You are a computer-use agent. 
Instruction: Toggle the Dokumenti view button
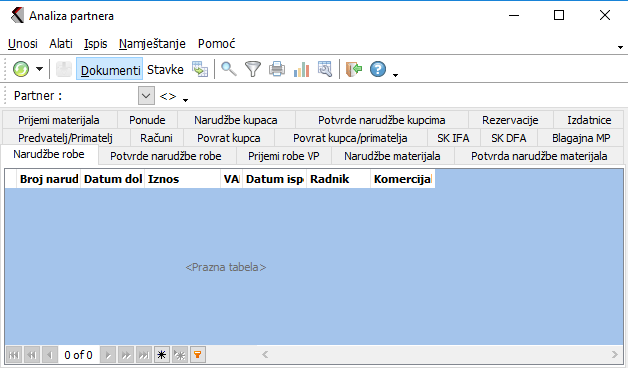110,69
